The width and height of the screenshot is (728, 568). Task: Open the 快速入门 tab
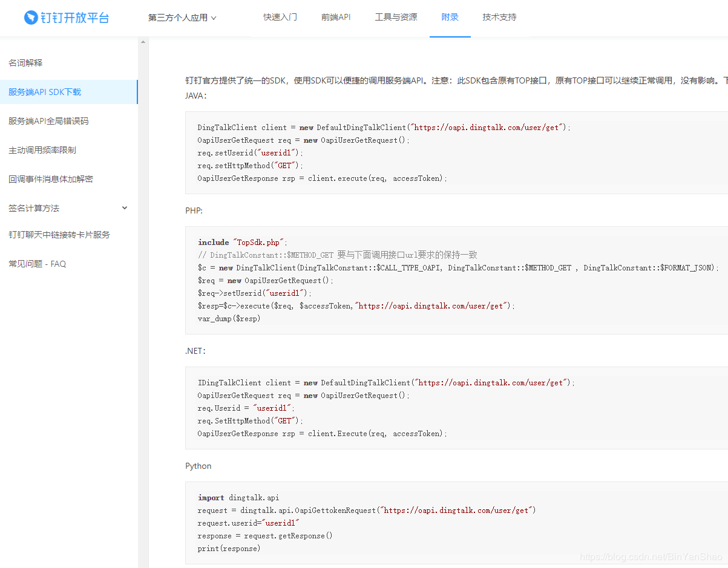(280, 18)
